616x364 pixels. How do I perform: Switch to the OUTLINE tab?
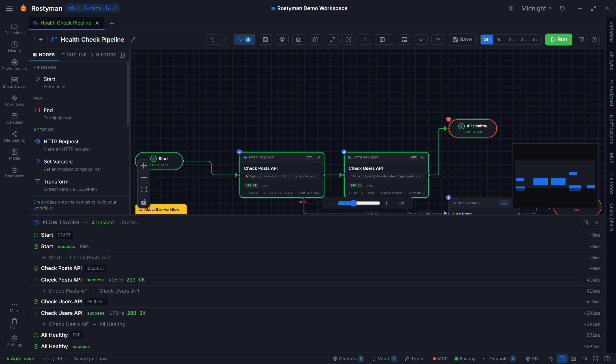tap(74, 55)
